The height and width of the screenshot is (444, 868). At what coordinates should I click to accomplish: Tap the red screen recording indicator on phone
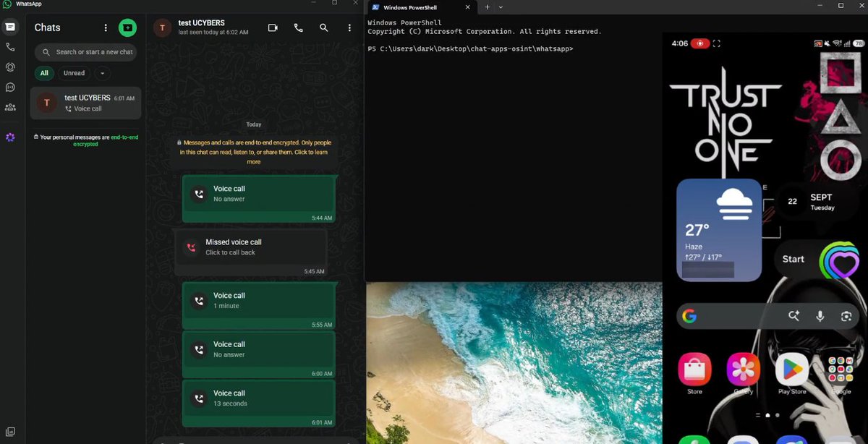pos(700,43)
